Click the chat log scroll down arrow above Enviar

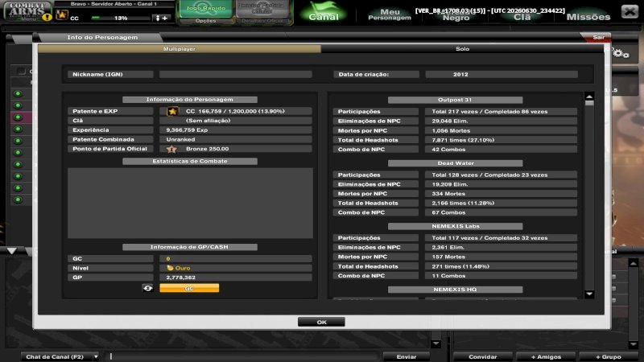point(436,343)
